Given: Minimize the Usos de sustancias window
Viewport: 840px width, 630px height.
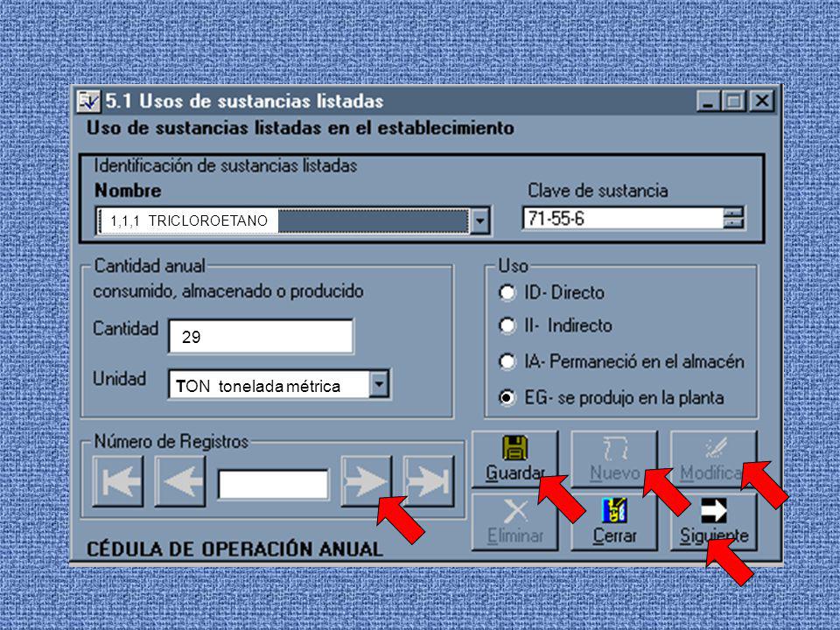Looking at the screenshot, I should click(x=708, y=101).
